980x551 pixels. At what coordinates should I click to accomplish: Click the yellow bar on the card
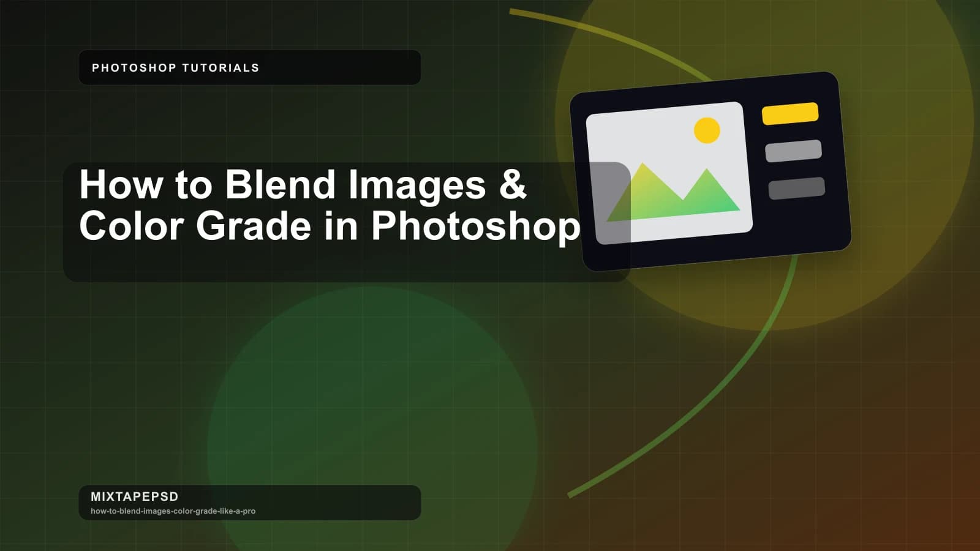click(x=790, y=114)
